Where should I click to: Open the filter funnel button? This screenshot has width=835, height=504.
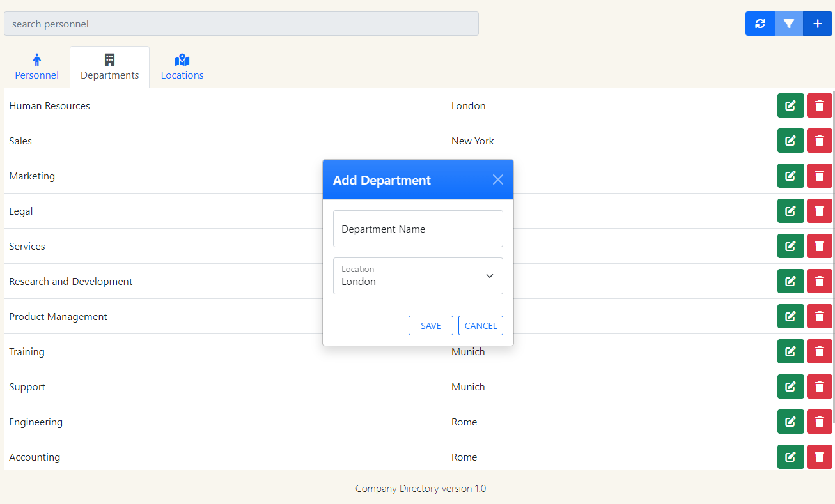click(789, 24)
